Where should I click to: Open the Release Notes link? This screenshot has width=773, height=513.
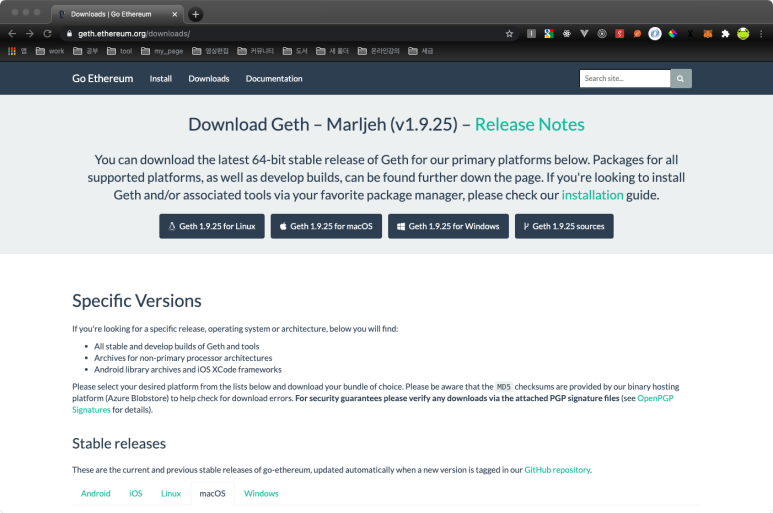click(529, 124)
